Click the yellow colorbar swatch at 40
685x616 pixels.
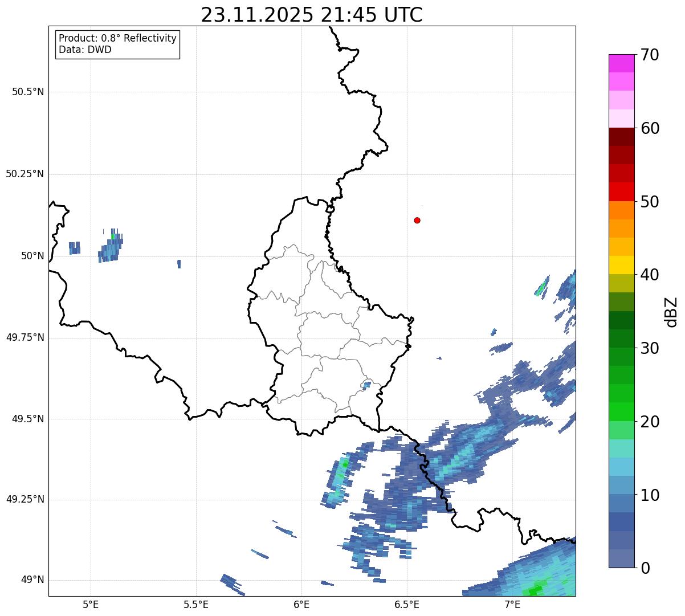click(621, 265)
